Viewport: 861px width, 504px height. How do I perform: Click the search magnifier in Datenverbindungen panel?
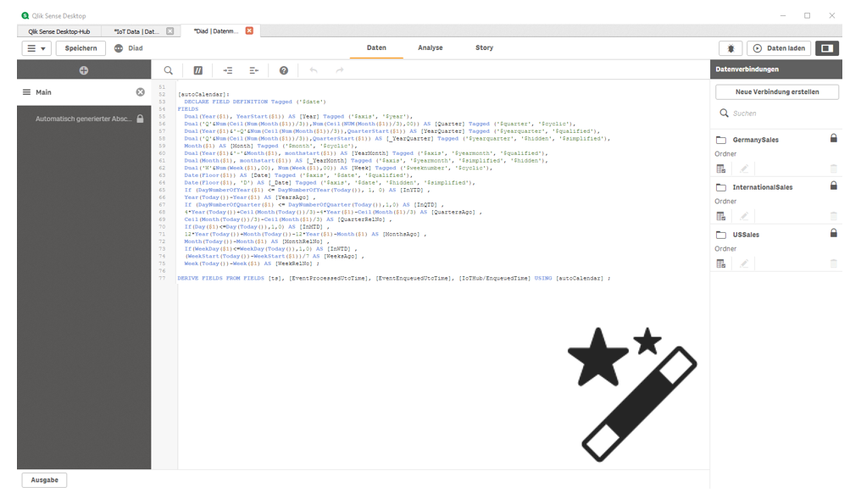tap(724, 114)
